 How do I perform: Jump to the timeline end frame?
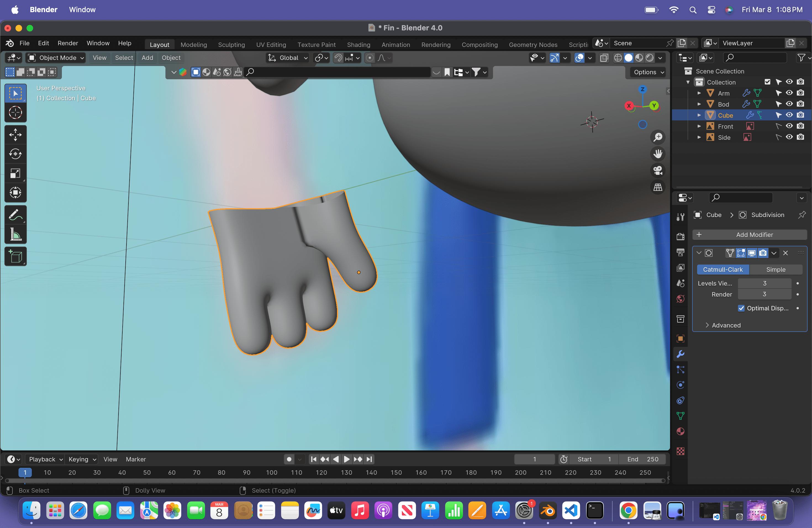click(x=370, y=459)
